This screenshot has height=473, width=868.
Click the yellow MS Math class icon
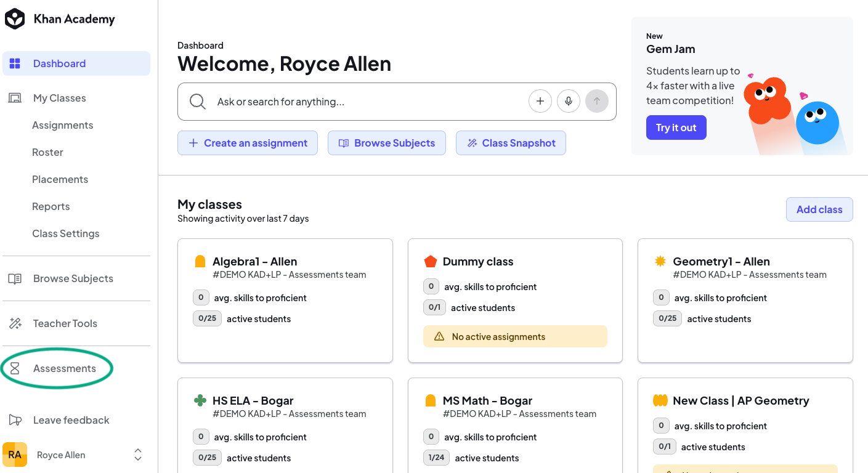[x=431, y=401]
